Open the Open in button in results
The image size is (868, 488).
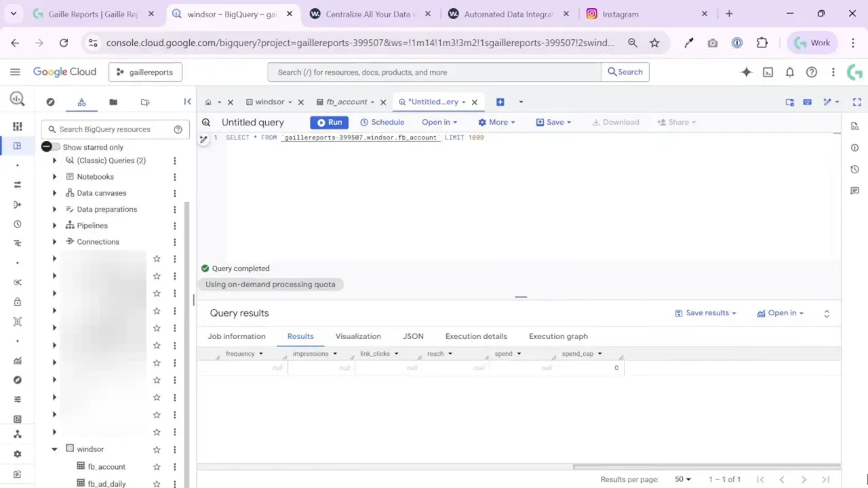(x=781, y=313)
